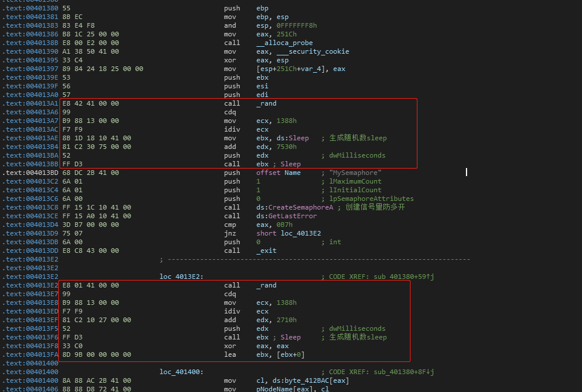
Task: Follow the ds:CreateSemaphoreA call
Action: click(x=295, y=207)
